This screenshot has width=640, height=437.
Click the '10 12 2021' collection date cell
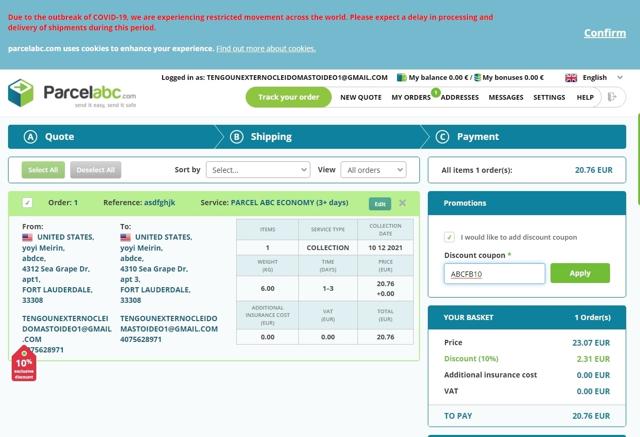385,248
